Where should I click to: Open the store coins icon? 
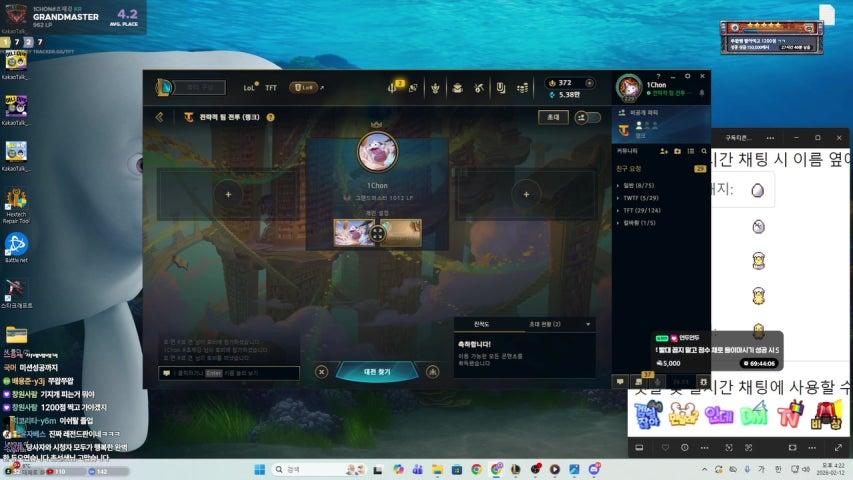[522, 88]
